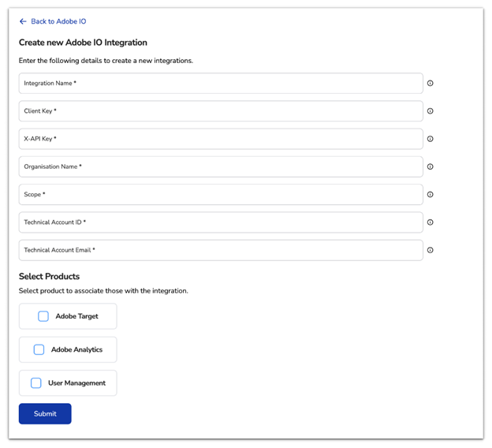Tick the Adobe Analytics checkbox

(x=39, y=349)
